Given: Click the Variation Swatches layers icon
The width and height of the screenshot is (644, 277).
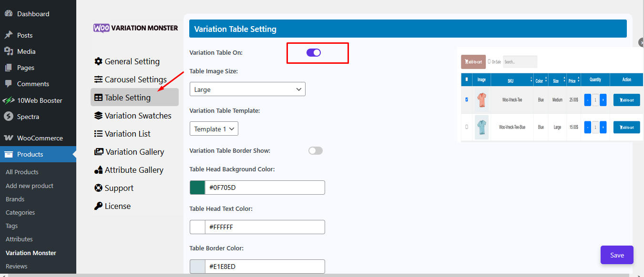Looking at the screenshot, I should [98, 116].
